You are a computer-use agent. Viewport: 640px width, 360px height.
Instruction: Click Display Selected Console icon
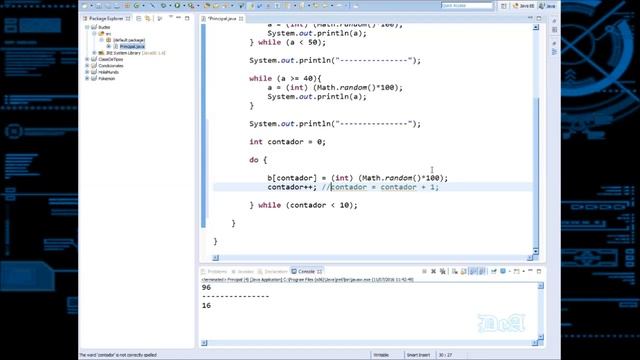tap(503, 271)
